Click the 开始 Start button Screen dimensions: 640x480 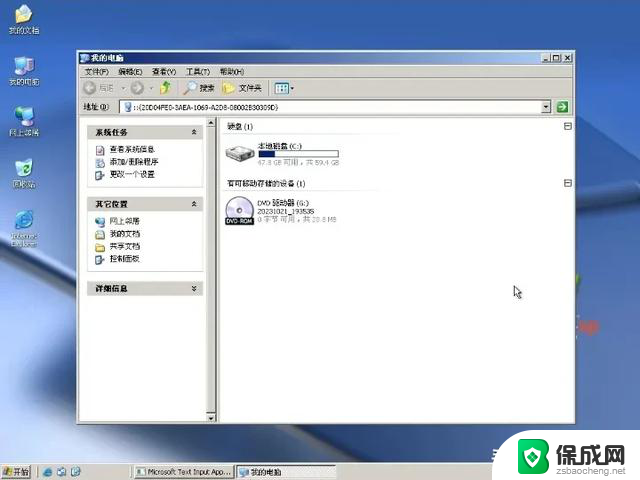[x=16, y=472]
